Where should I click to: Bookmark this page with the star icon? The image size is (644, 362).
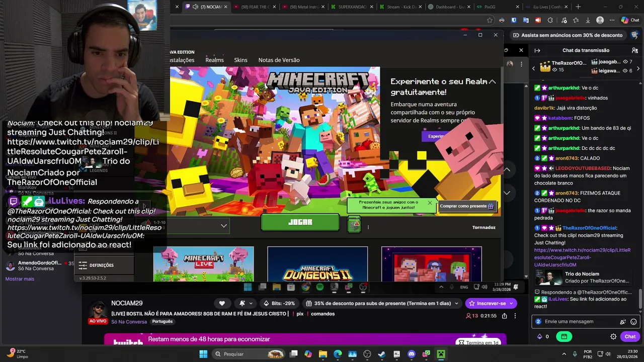point(490,20)
